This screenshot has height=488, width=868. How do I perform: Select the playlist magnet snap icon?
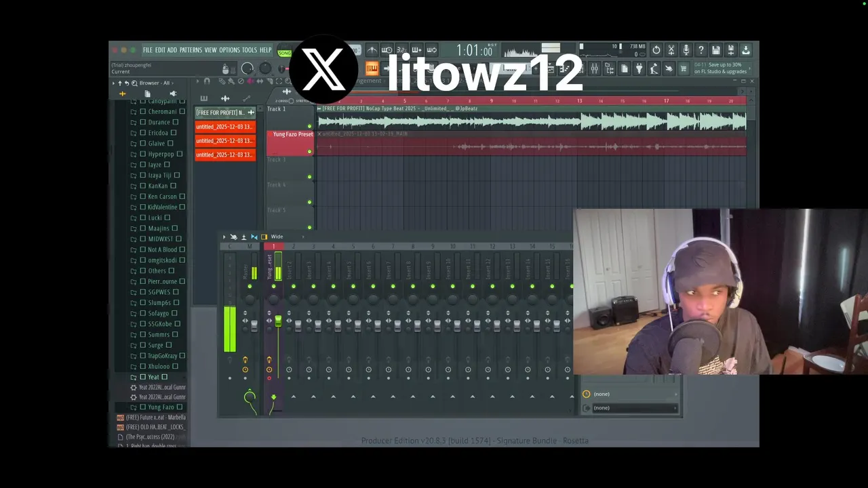click(x=207, y=81)
